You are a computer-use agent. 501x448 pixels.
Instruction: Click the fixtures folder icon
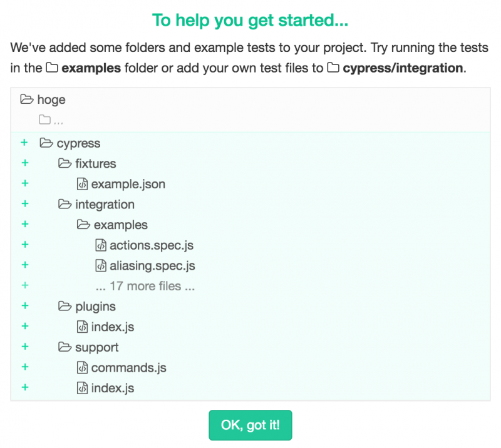pos(65,164)
